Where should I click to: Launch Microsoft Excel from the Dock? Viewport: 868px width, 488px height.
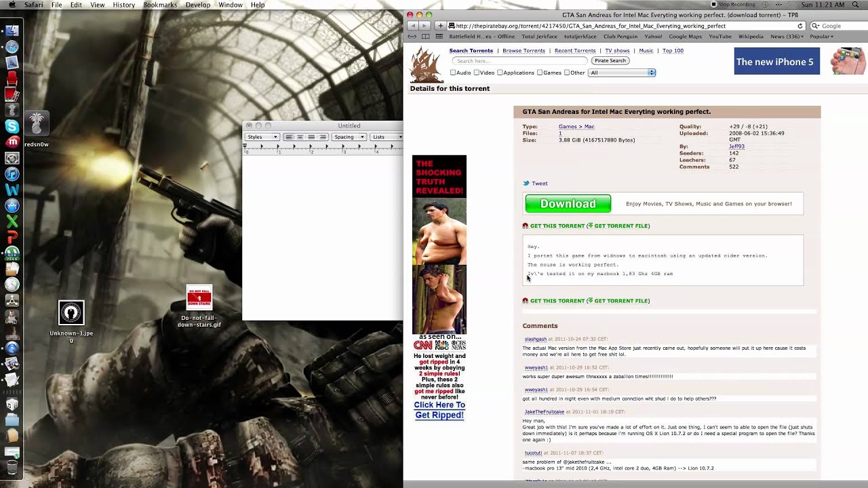12,222
